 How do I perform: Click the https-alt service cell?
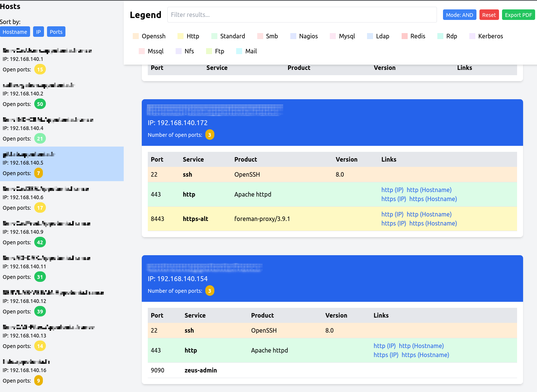(196, 219)
